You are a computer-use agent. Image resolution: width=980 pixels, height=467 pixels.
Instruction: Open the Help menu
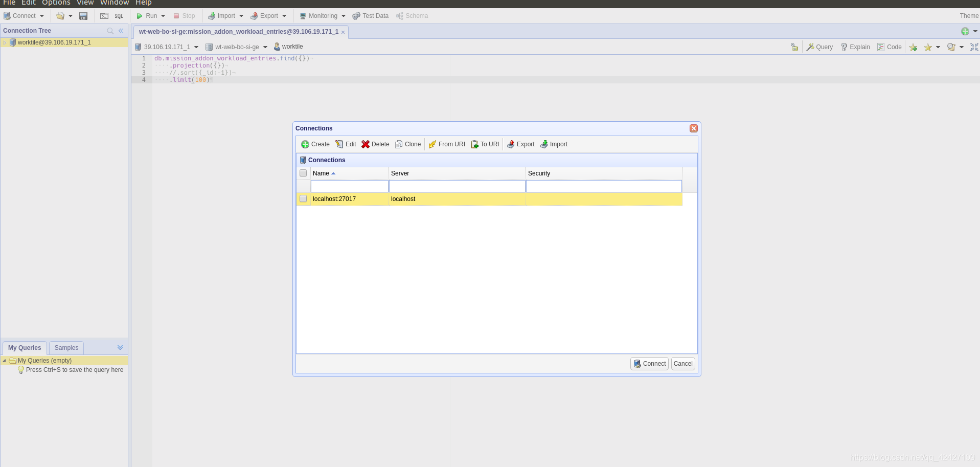[x=144, y=3]
